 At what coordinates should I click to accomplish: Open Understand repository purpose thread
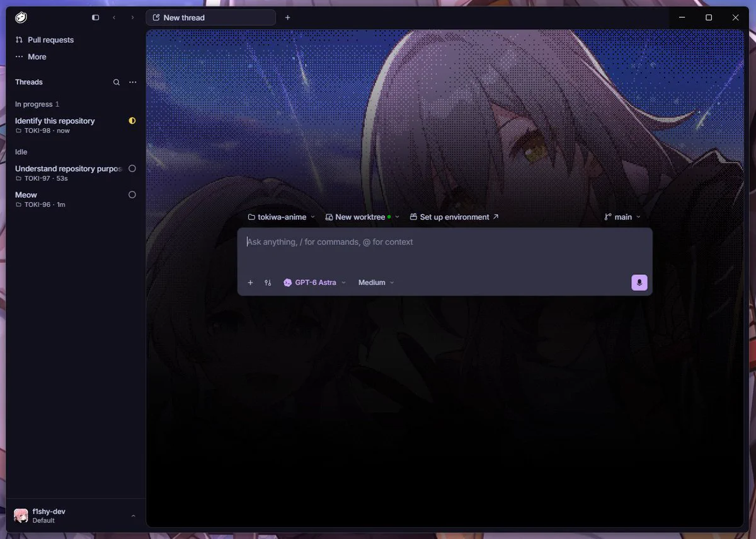coord(76,173)
